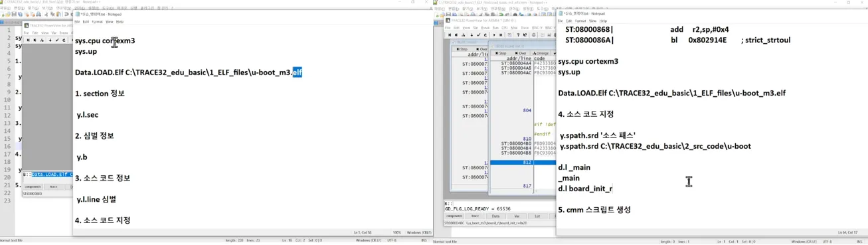Viewport: 868px width, 245px height.
Task: Click the Diverge button in listing window
Action: click(541, 53)
